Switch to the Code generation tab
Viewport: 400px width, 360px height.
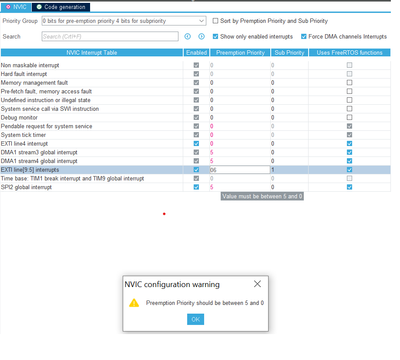61,7
